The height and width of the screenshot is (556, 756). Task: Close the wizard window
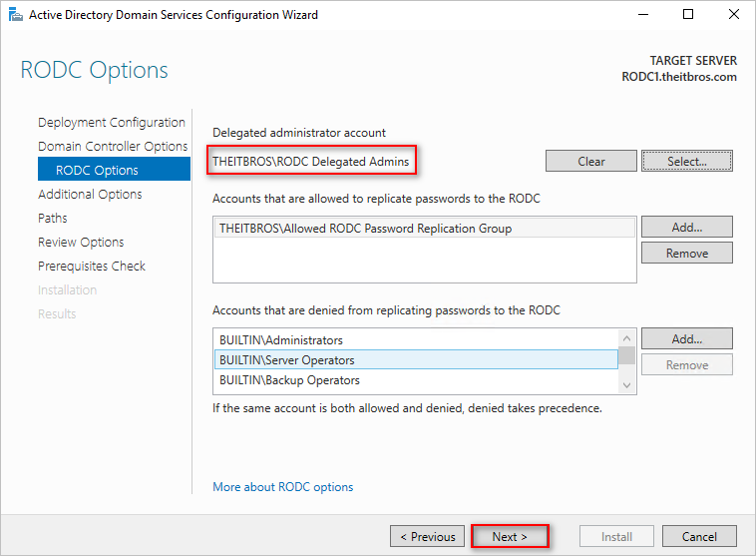[x=734, y=15]
